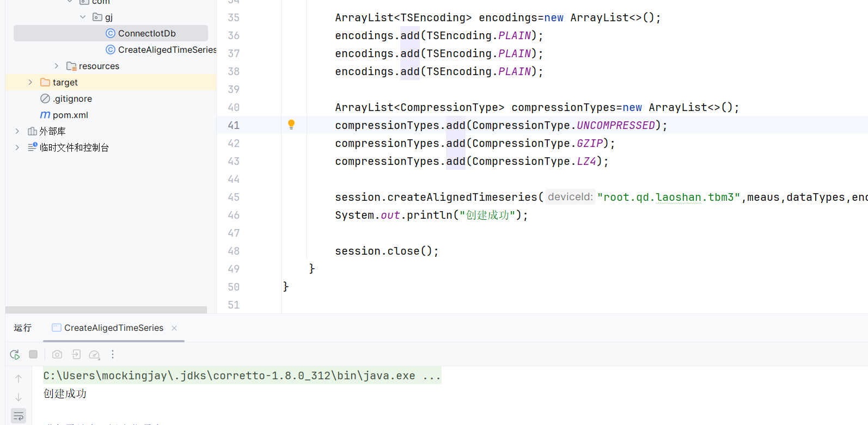This screenshot has width=868, height=425.
Task: Click 创建成功 output line in console
Action: click(x=65, y=393)
